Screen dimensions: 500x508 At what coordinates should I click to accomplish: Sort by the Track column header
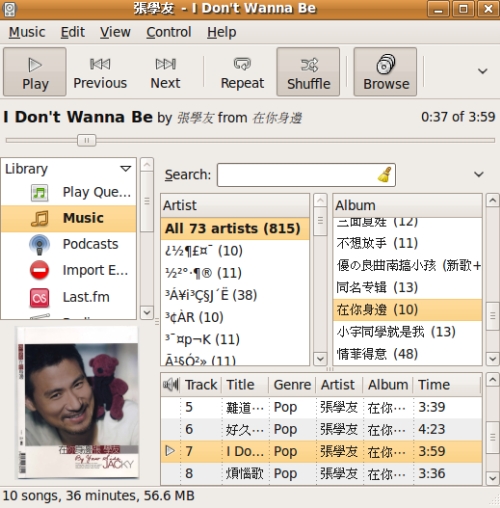[x=201, y=385]
